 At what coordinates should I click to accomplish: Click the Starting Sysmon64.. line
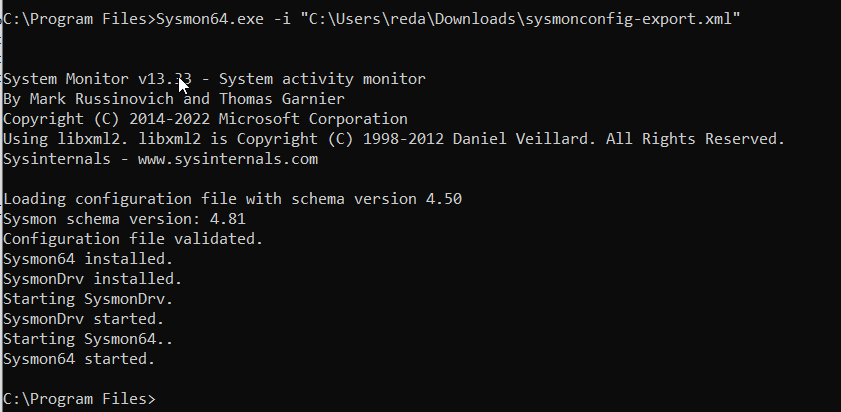pos(84,339)
